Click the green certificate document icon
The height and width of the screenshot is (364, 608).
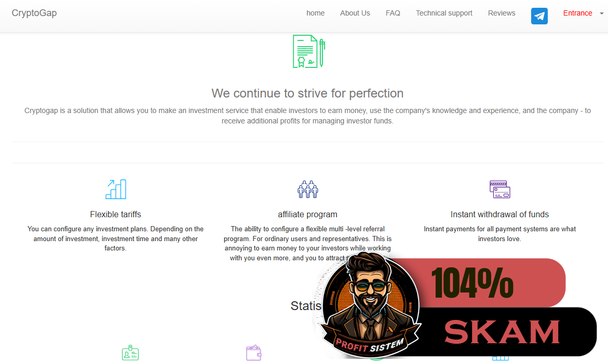[308, 51]
